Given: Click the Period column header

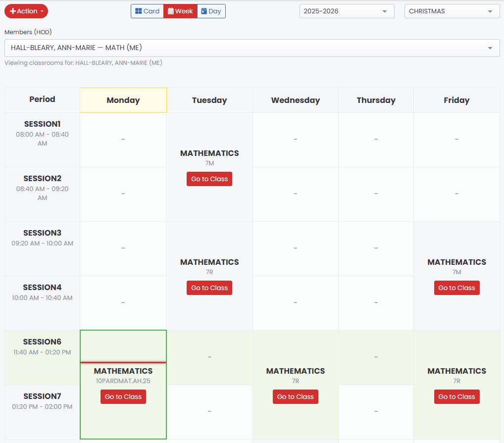Looking at the screenshot, I should tap(42, 99).
